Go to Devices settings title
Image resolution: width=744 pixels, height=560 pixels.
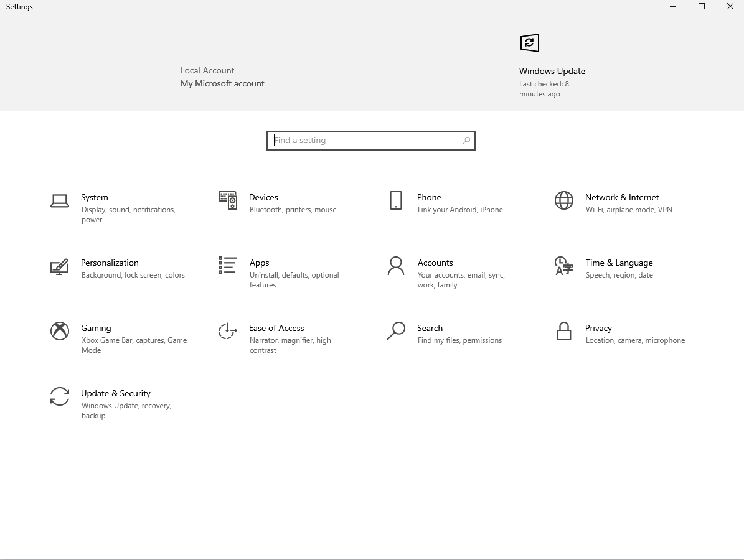(x=263, y=197)
